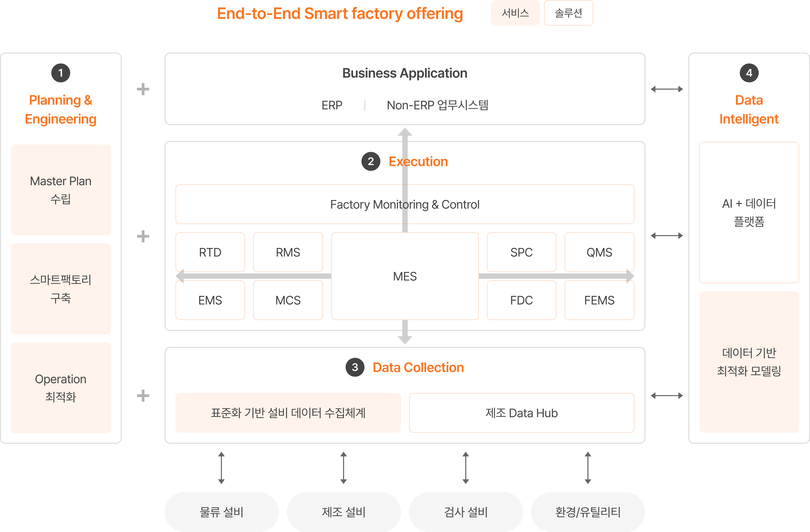Click the plus icon beside Business Application
The width and height of the screenshot is (810, 532).
[x=143, y=89]
